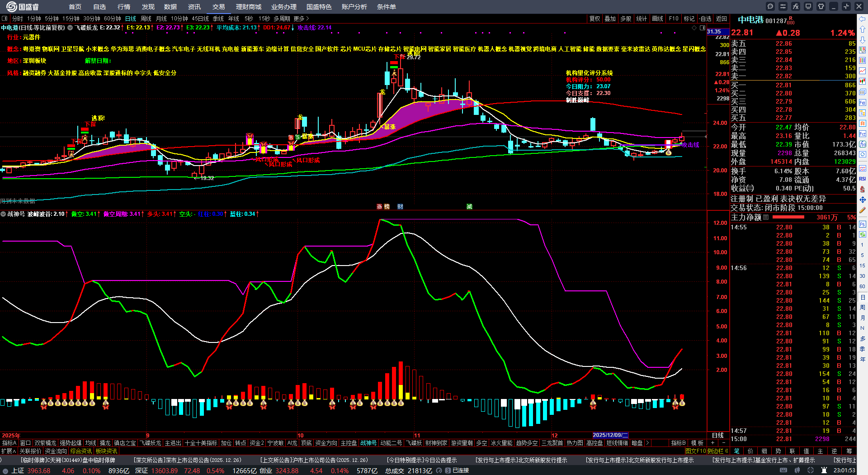
Task: Open the 多周期 multi-period selector
Action: [282, 19]
